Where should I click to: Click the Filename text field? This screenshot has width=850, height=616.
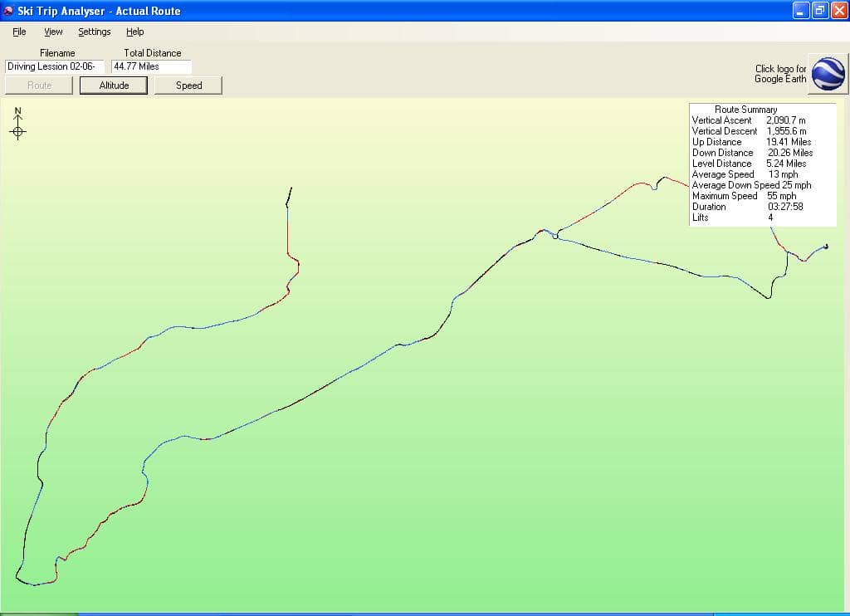55,66
